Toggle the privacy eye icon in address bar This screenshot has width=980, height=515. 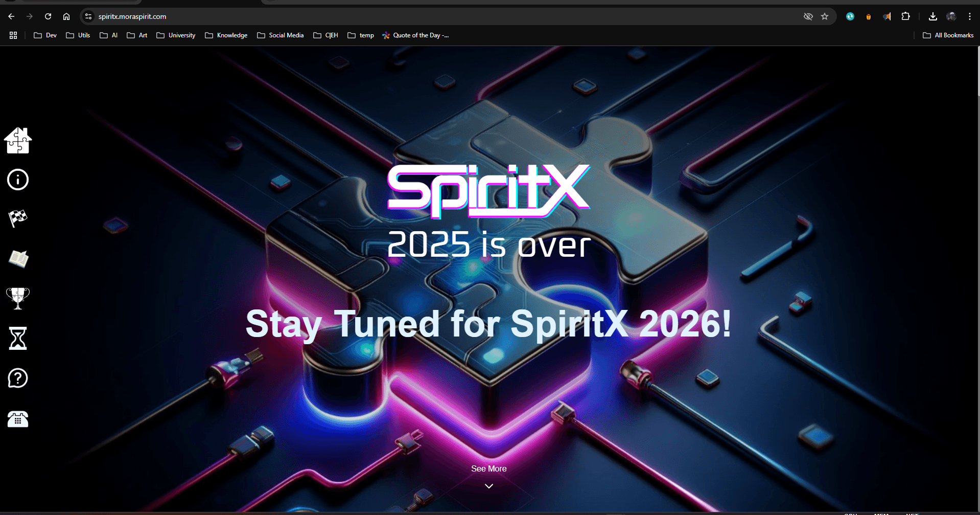click(x=807, y=16)
